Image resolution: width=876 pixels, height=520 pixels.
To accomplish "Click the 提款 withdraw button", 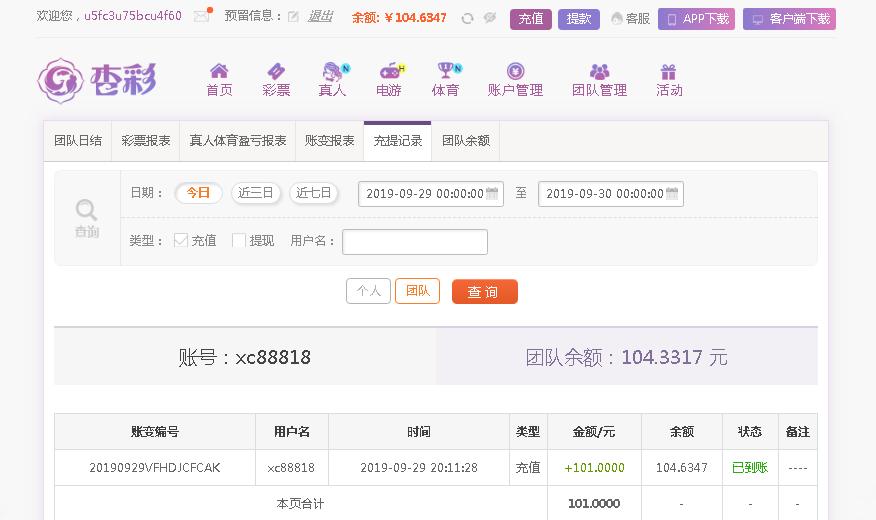I will tap(579, 19).
